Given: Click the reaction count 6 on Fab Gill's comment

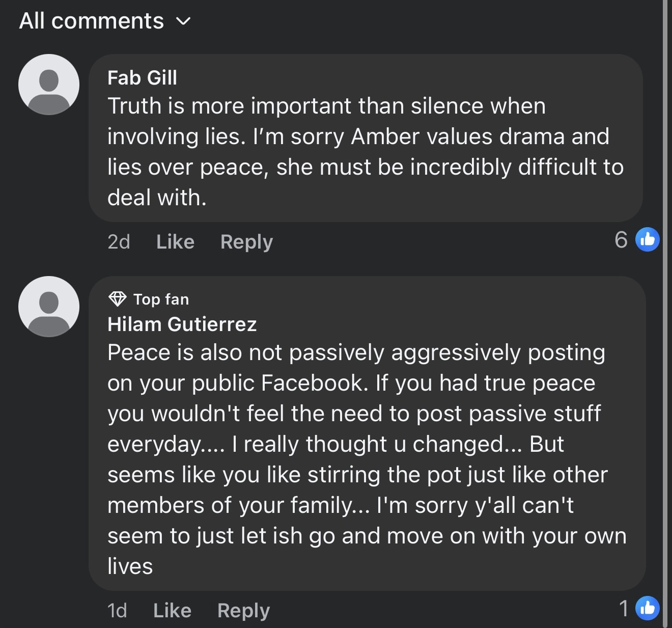Looking at the screenshot, I should (621, 239).
